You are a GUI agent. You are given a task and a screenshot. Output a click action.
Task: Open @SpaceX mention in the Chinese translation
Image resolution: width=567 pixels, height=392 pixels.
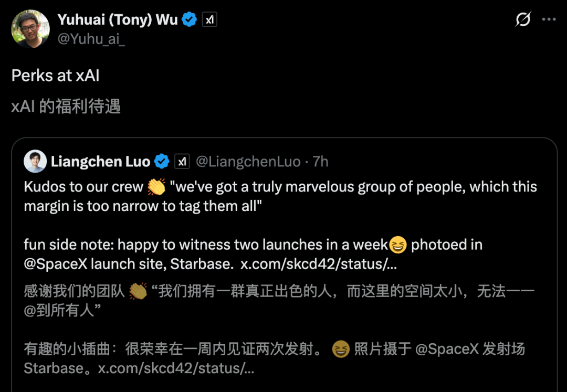pyautogui.click(x=447, y=349)
